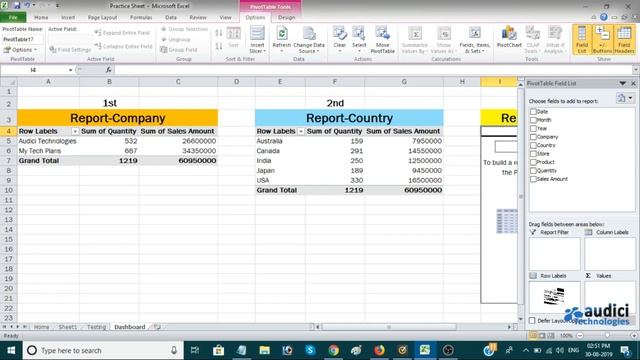Viewport: 640px width, 360px height.
Task: Click the Undo icon in title bar
Action: pos(27,6)
